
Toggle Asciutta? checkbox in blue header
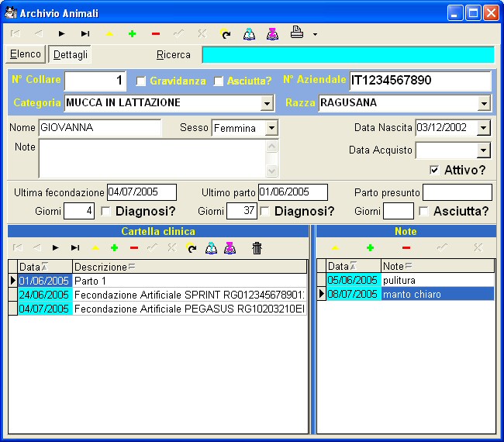click(x=219, y=81)
